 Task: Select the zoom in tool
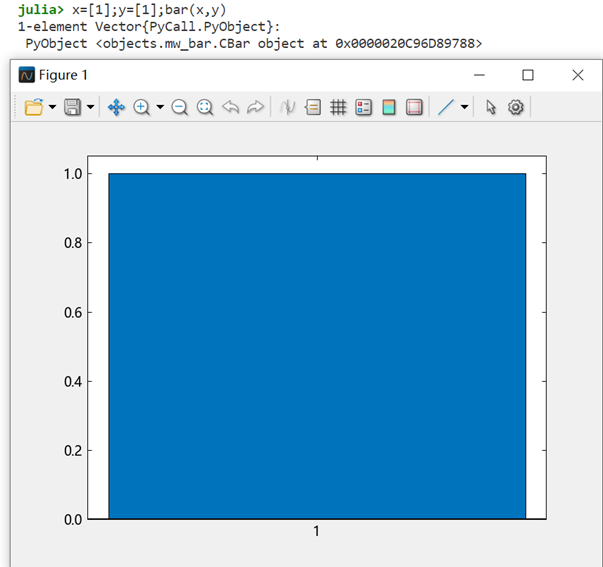(142, 107)
